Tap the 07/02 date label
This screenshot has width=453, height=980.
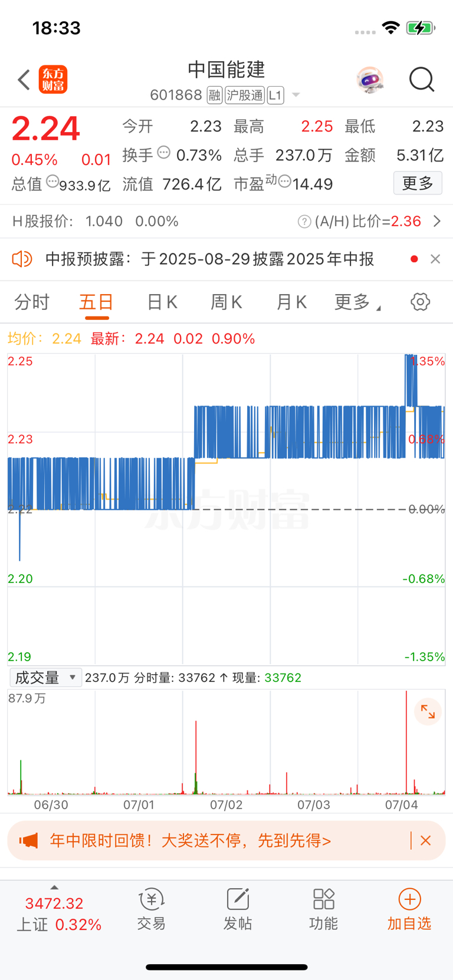[x=226, y=804]
